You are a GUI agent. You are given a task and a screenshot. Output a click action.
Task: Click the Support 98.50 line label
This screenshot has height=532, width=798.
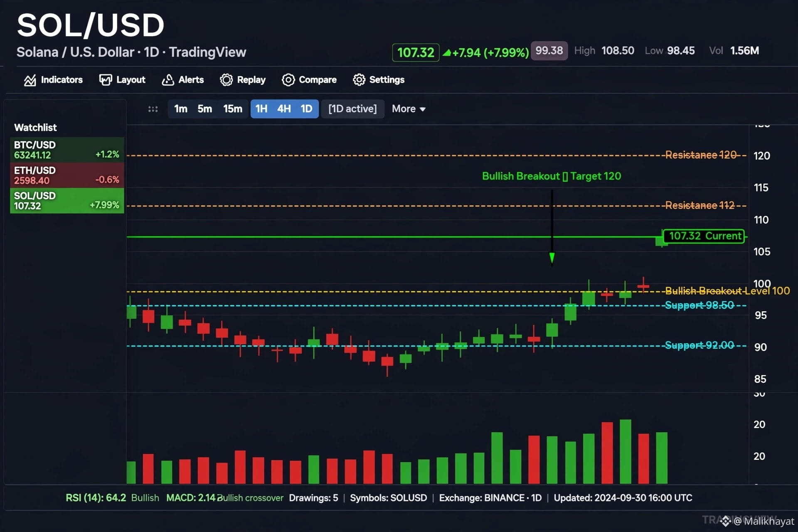(x=699, y=305)
